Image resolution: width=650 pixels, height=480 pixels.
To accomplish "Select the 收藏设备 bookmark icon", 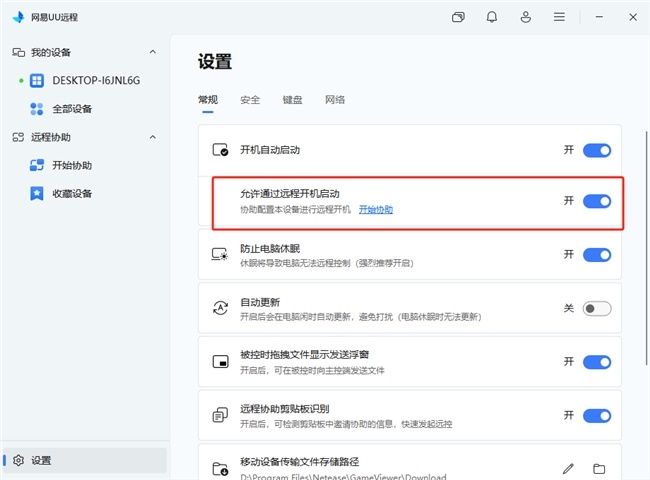I will point(36,193).
